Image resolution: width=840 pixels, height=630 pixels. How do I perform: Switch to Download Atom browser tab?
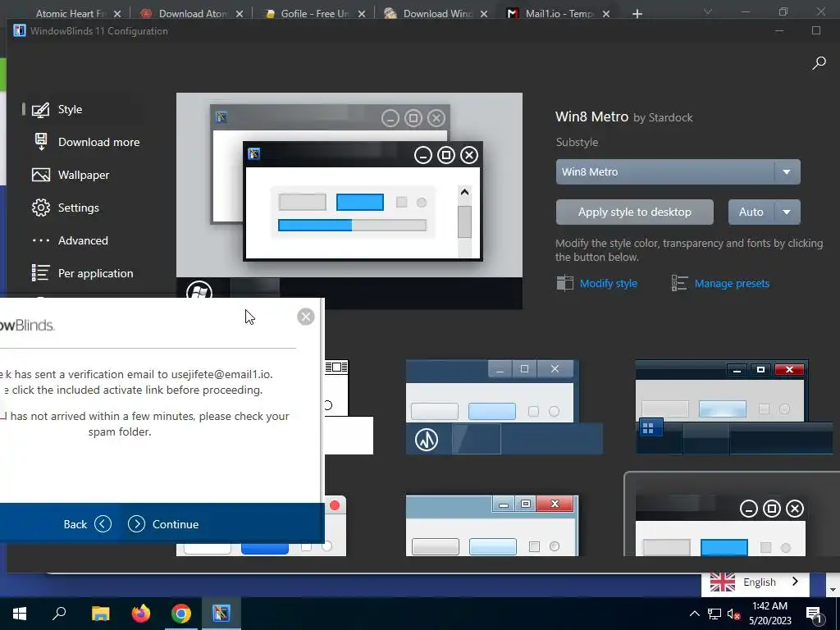(x=192, y=13)
